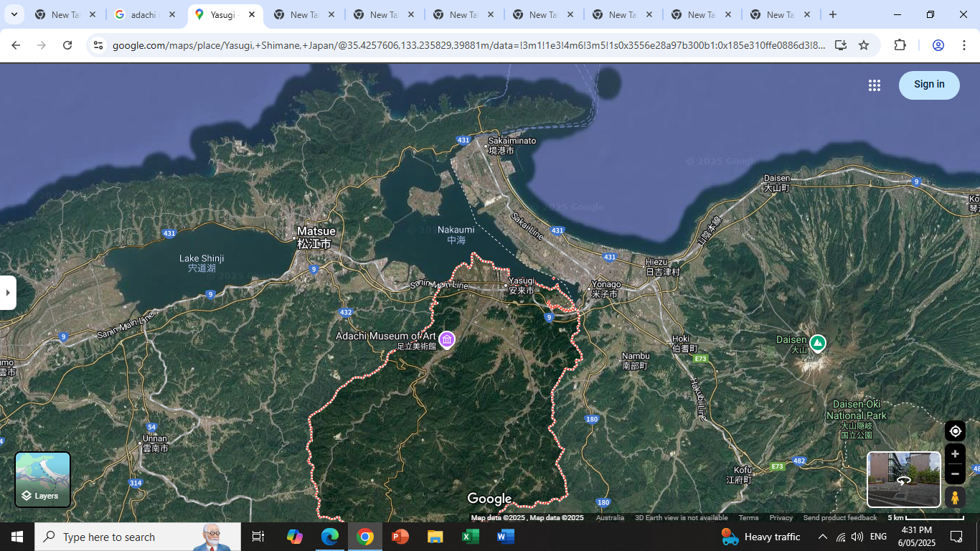Click the Nakaumi label
The image size is (980, 551).
(x=456, y=235)
